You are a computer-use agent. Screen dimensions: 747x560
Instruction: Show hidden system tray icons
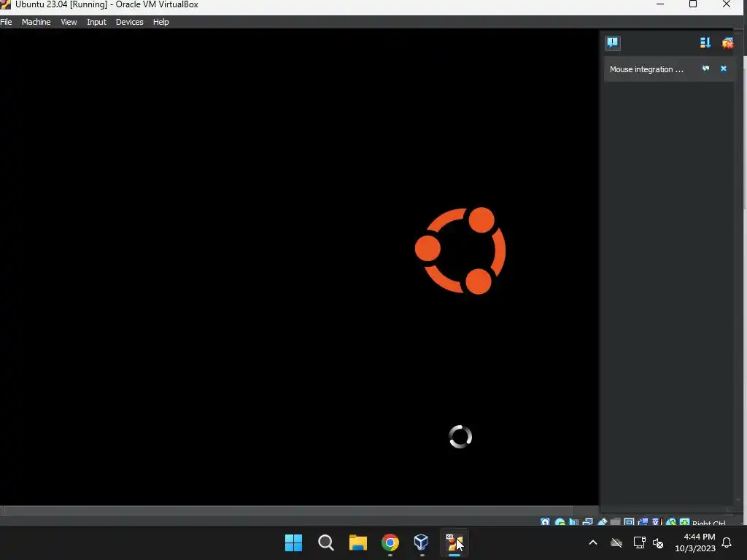593,542
